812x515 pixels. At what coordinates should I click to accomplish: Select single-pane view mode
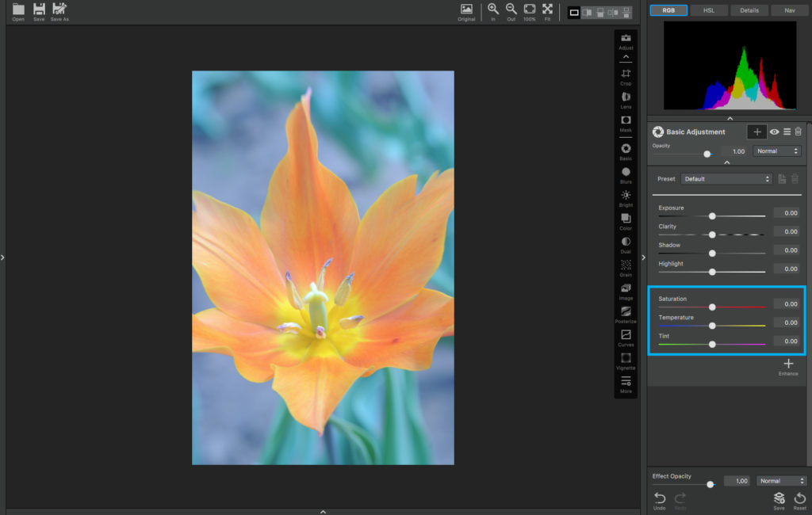pos(574,13)
